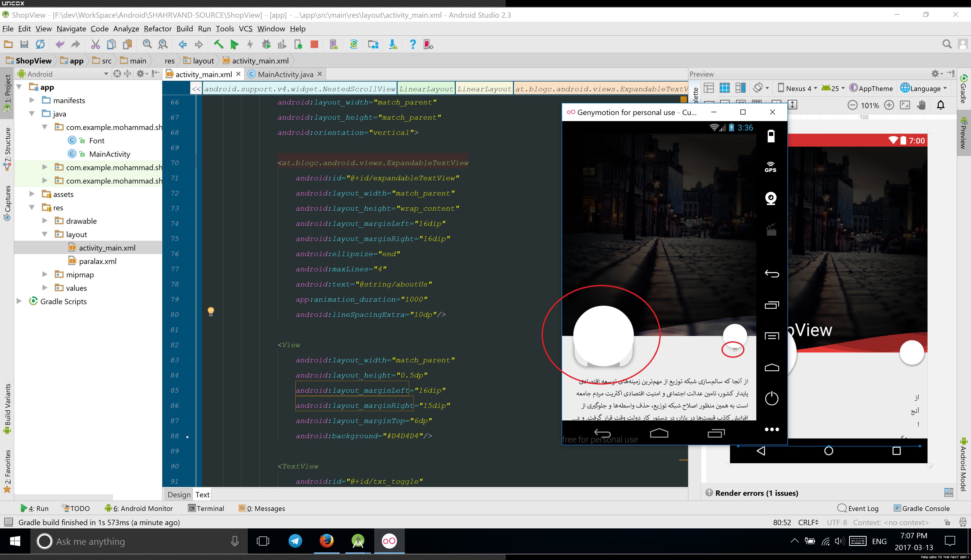Switch to the Design tab
Image resolution: width=971 pixels, height=560 pixels.
[179, 495]
